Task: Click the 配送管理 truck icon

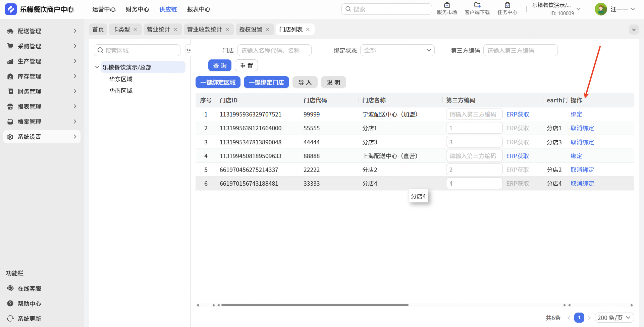Action: pyautogui.click(x=10, y=31)
